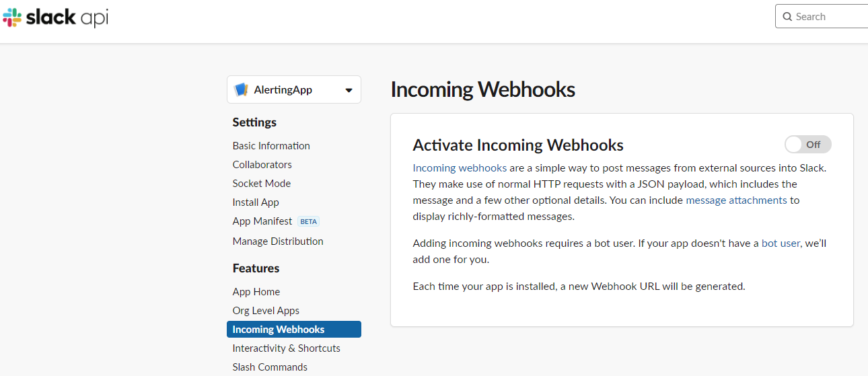Click the Slack logo icon
Image resolution: width=868 pixels, height=376 pixels.
click(12, 17)
